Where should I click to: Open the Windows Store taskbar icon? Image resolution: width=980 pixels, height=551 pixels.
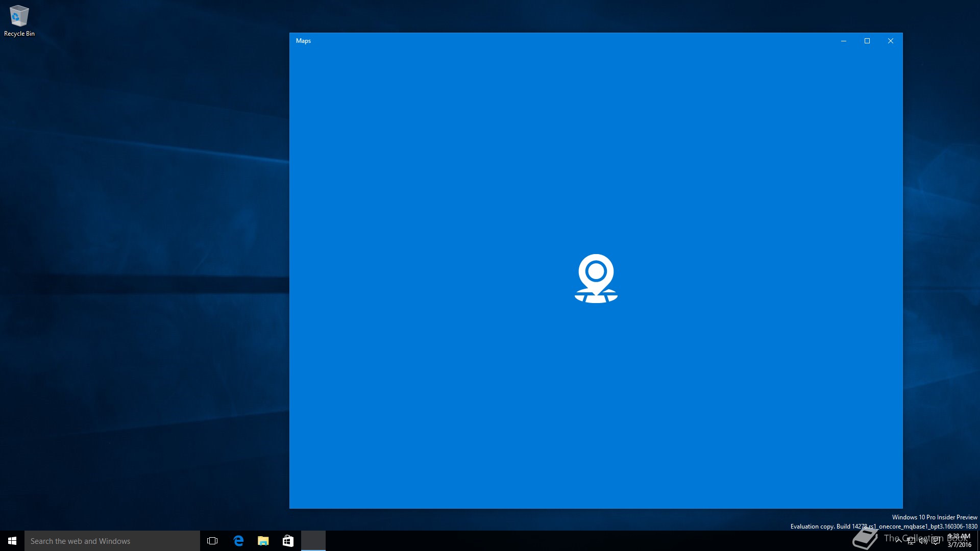pos(288,541)
